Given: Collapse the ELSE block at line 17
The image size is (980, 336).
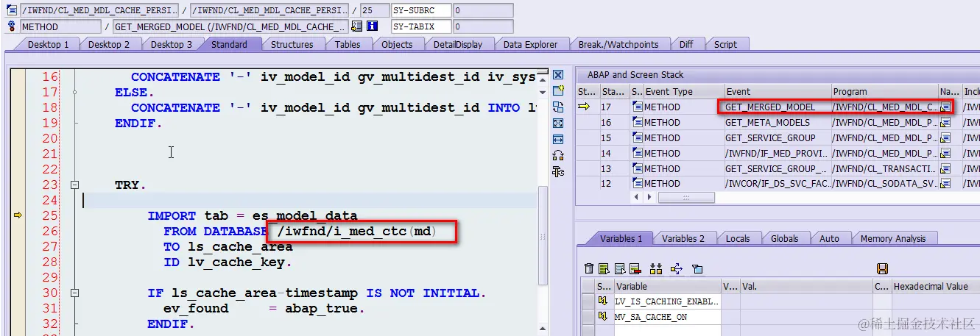Looking at the screenshot, I should [74, 93].
